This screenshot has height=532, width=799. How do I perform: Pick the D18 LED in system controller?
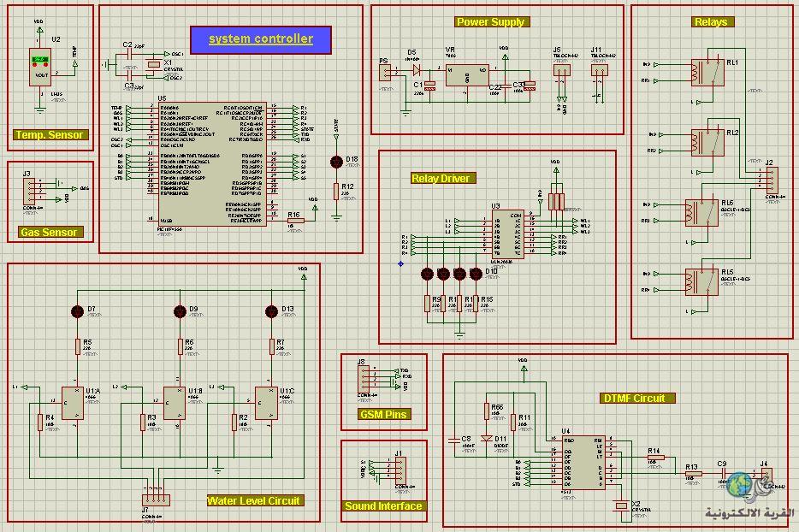pos(336,162)
